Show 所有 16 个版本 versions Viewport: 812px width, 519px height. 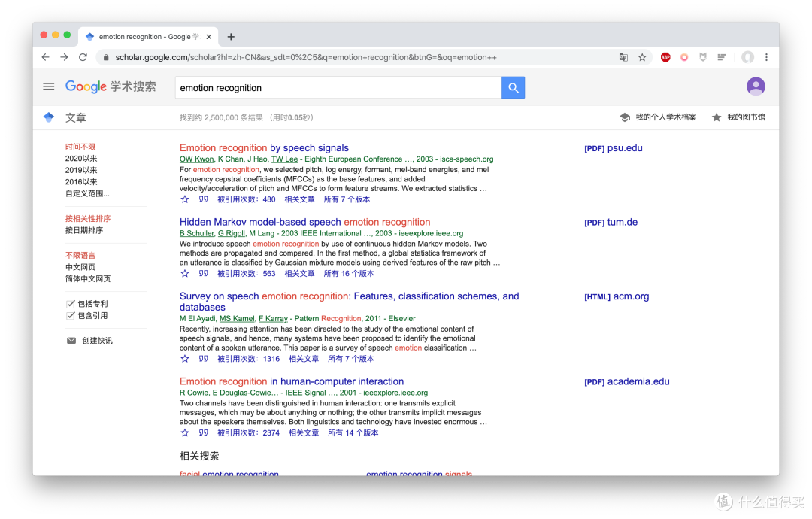click(x=349, y=274)
